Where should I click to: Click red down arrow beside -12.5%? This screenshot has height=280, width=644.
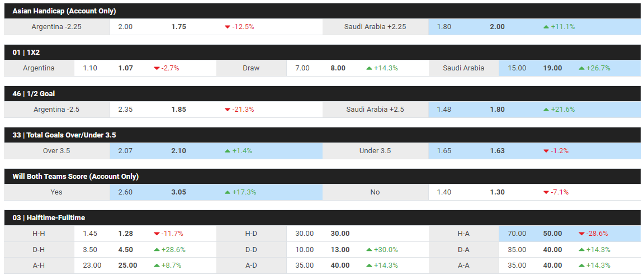tap(227, 27)
